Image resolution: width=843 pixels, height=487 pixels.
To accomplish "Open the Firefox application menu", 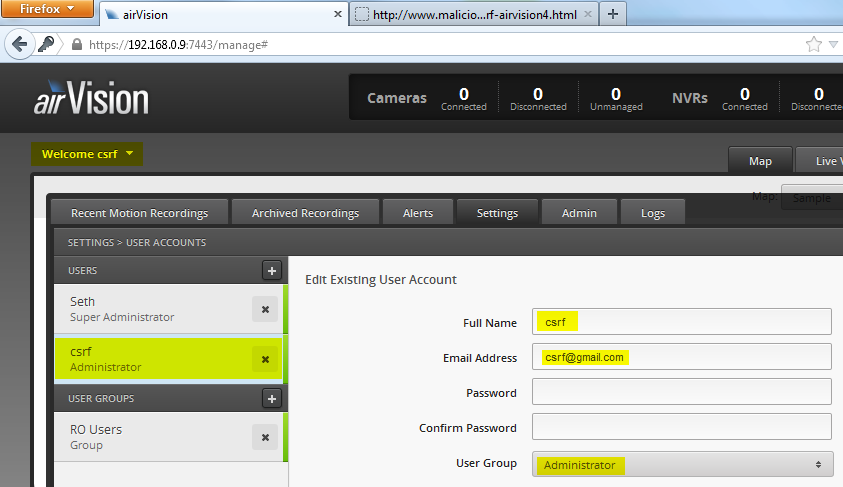I will point(47,9).
